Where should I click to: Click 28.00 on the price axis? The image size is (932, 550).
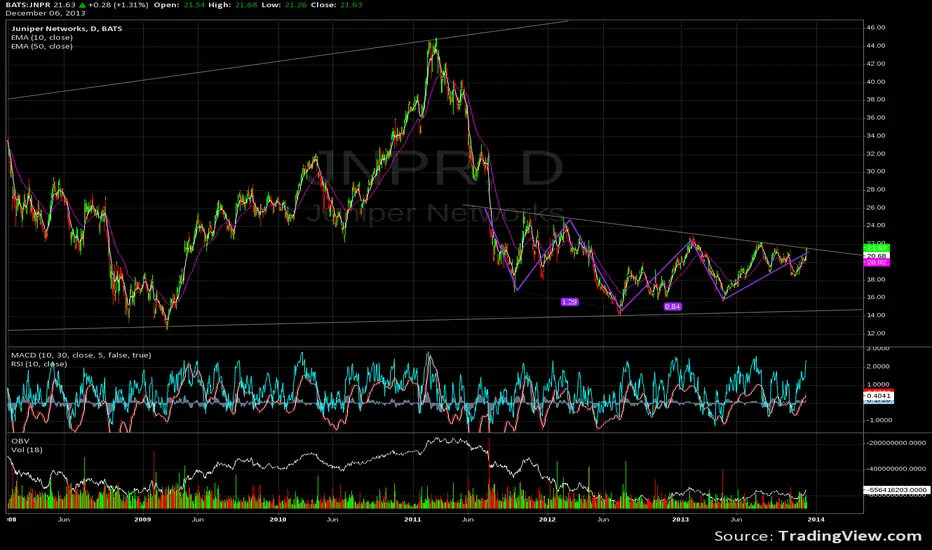coord(876,190)
